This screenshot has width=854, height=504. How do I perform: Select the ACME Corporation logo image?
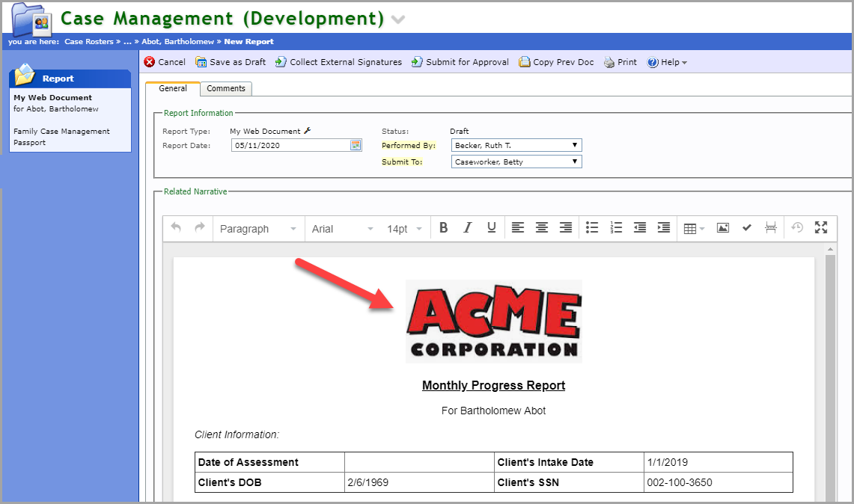point(494,321)
